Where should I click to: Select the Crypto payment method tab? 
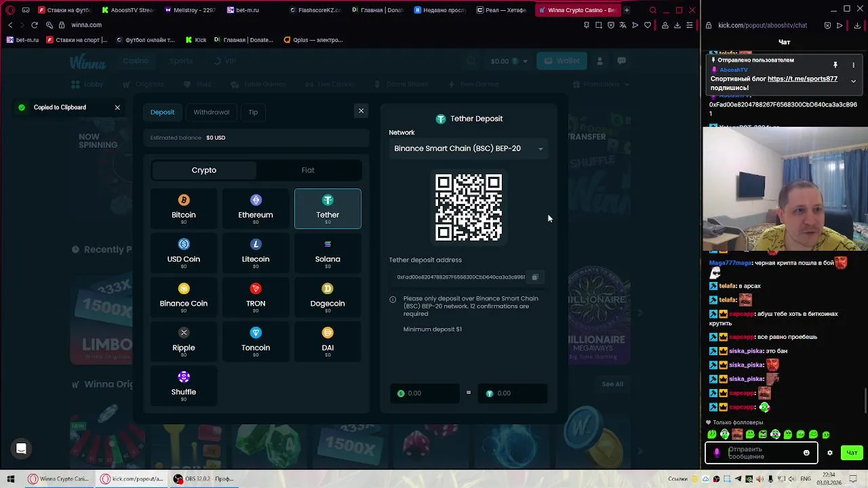204,170
